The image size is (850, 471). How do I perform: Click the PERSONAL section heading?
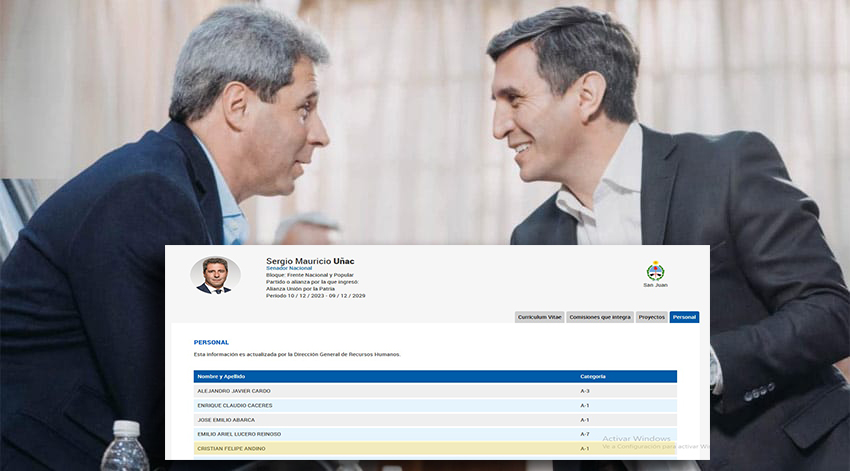pyautogui.click(x=211, y=343)
